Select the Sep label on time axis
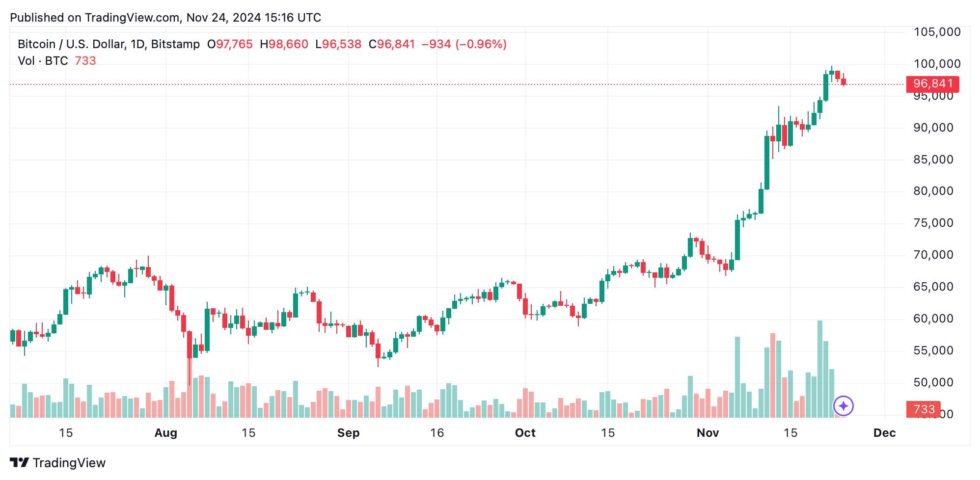Image resolution: width=980 pixels, height=480 pixels. coord(349,433)
